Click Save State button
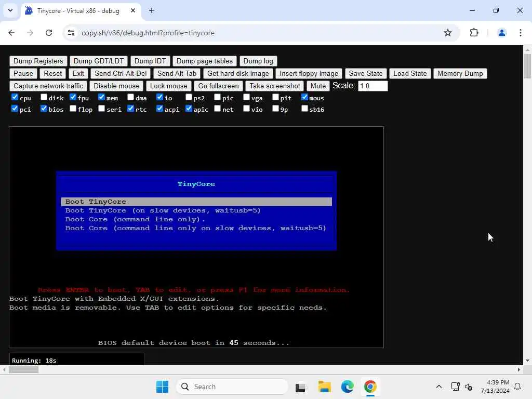This screenshot has width=532, height=399. click(x=366, y=74)
